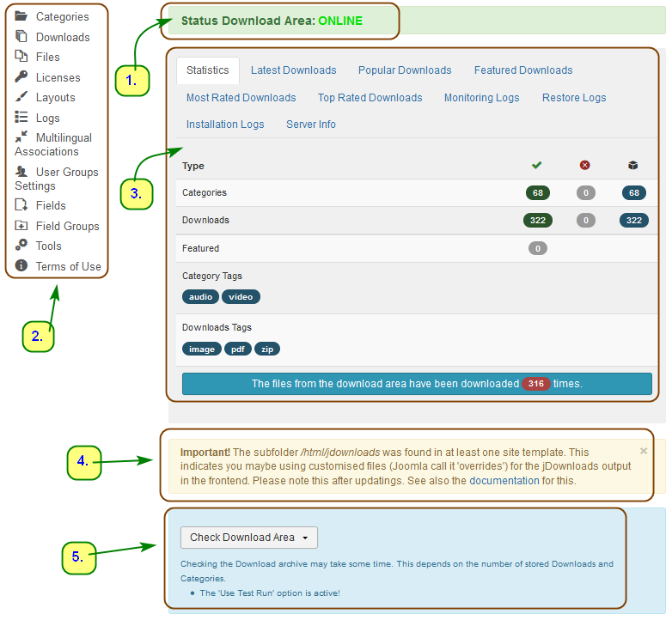Select the Statistics tab
Screen dimensions: 672x620
point(208,70)
